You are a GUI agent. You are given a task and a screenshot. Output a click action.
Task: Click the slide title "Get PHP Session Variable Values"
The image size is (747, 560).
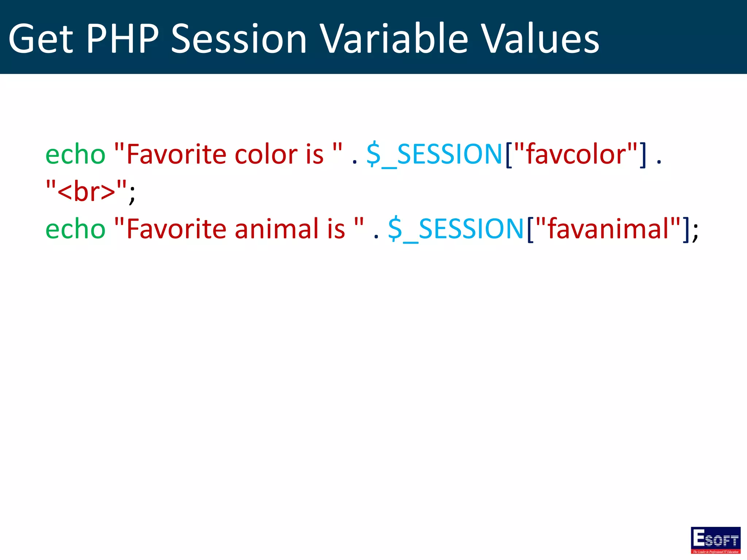[x=304, y=39]
